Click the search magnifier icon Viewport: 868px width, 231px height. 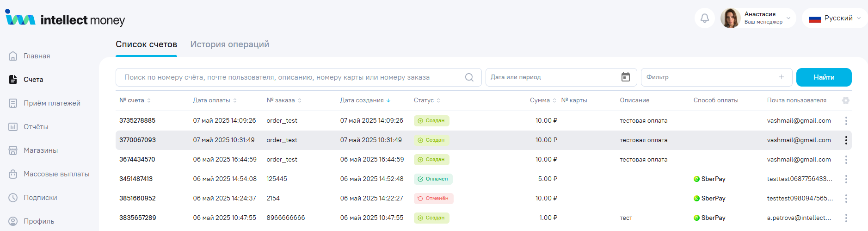pyautogui.click(x=469, y=77)
